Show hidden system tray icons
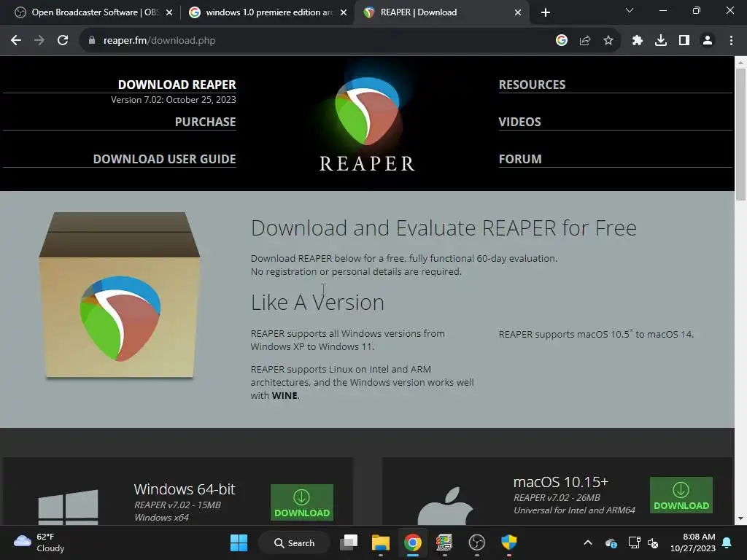Image resolution: width=747 pixels, height=560 pixels. [588, 542]
